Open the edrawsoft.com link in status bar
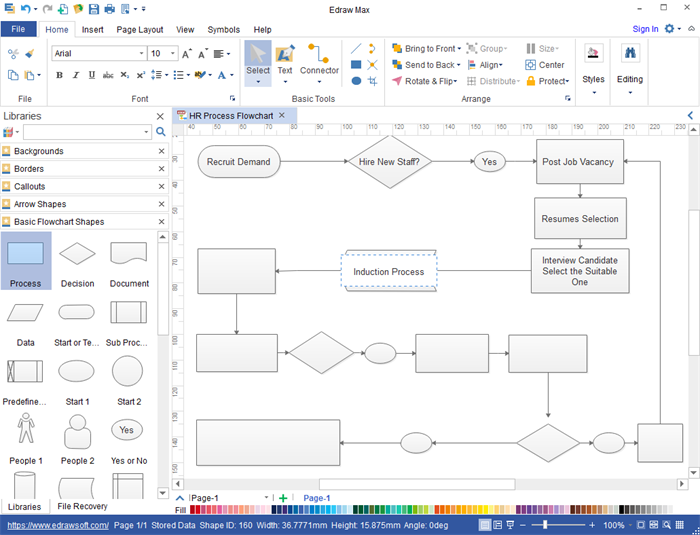 (x=58, y=525)
